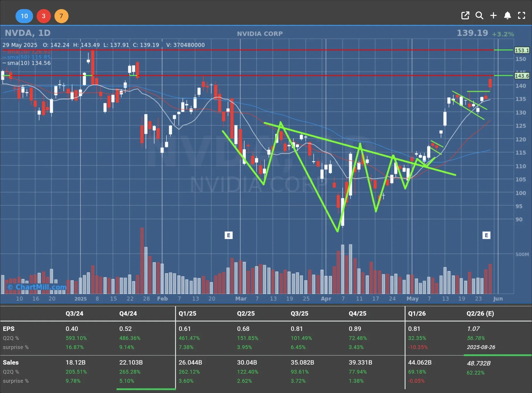Select the Q3/25 column header

coord(300,313)
